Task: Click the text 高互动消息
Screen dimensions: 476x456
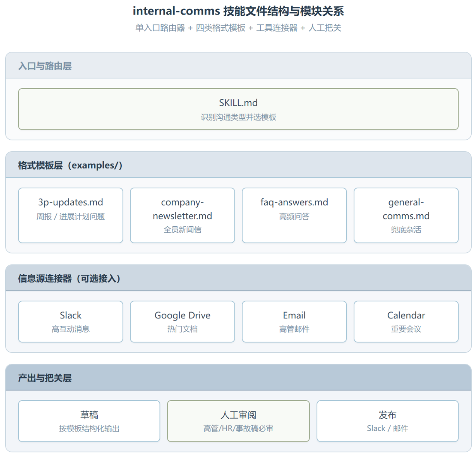Action: [71, 329]
